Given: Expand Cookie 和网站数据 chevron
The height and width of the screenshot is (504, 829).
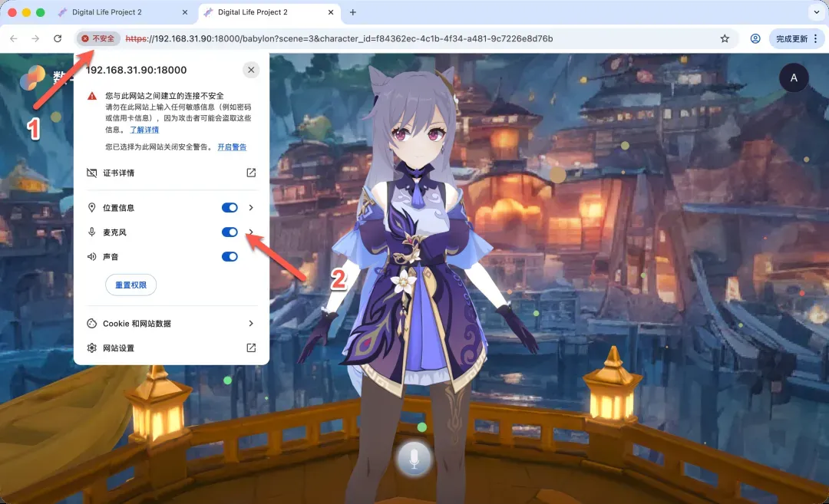Looking at the screenshot, I should point(251,323).
